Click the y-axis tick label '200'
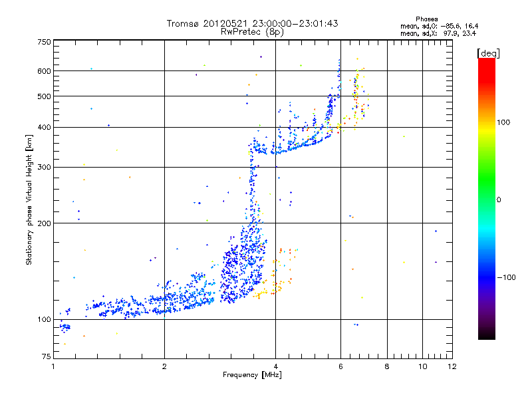Image resolution: width=532 pixels, height=399 pixels. 44,223
